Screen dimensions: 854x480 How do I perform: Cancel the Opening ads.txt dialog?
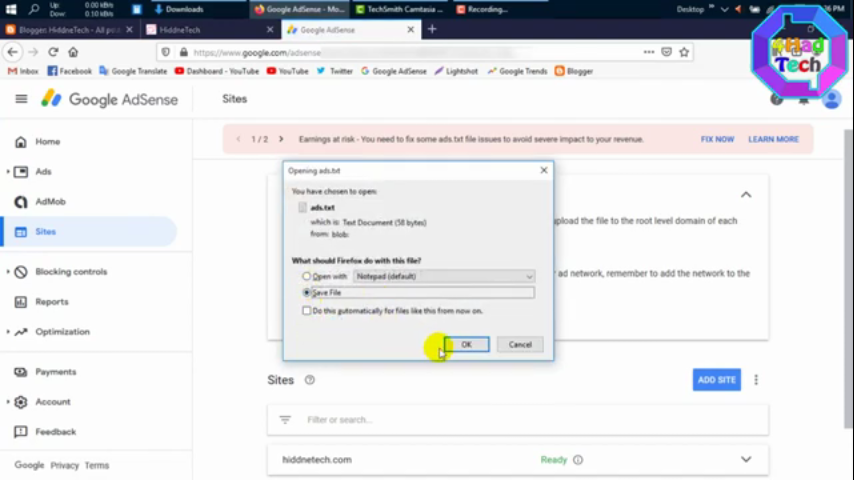coord(520,344)
